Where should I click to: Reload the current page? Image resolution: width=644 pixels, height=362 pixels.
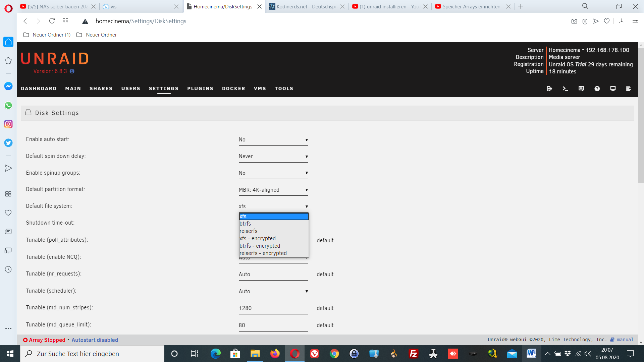tap(52, 21)
